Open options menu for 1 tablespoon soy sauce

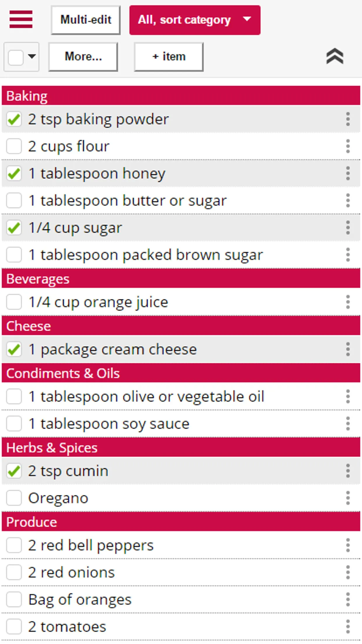coord(349,423)
